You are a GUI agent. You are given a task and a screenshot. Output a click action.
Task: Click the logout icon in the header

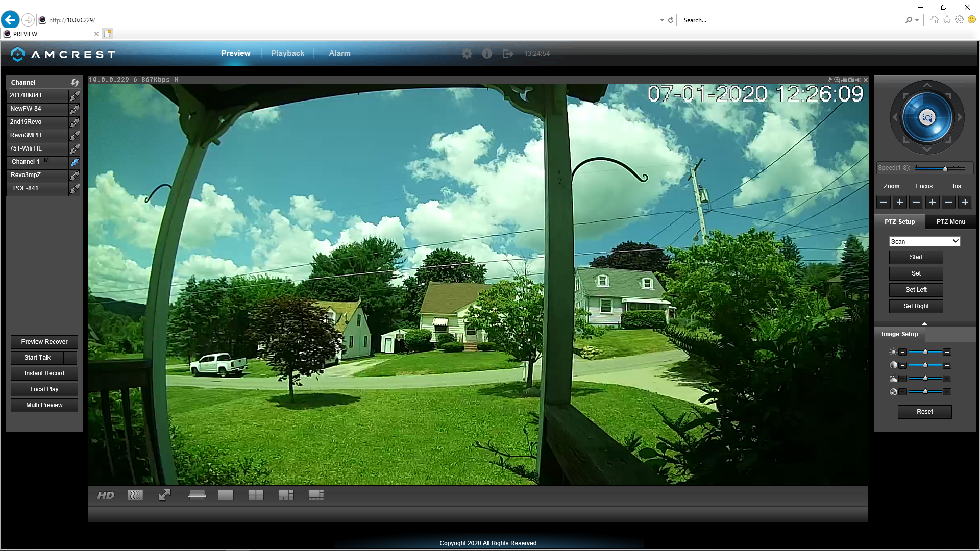click(x=507, y=54)
